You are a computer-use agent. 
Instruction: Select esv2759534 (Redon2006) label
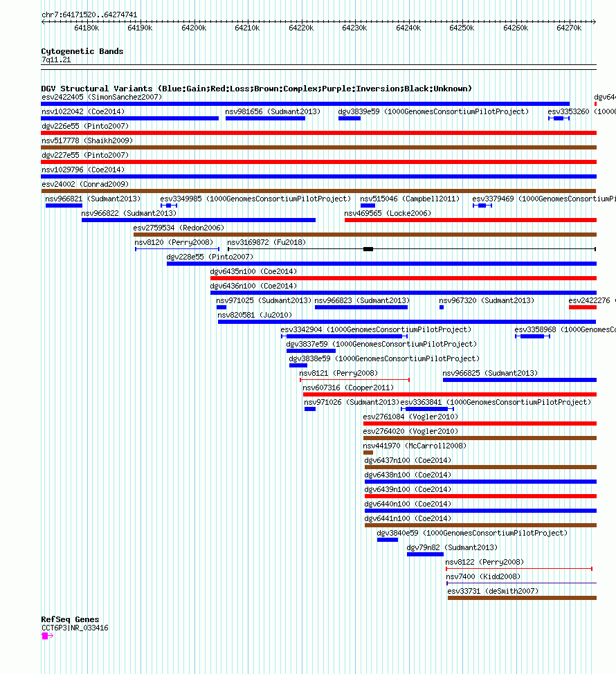[x=179, y=228]
